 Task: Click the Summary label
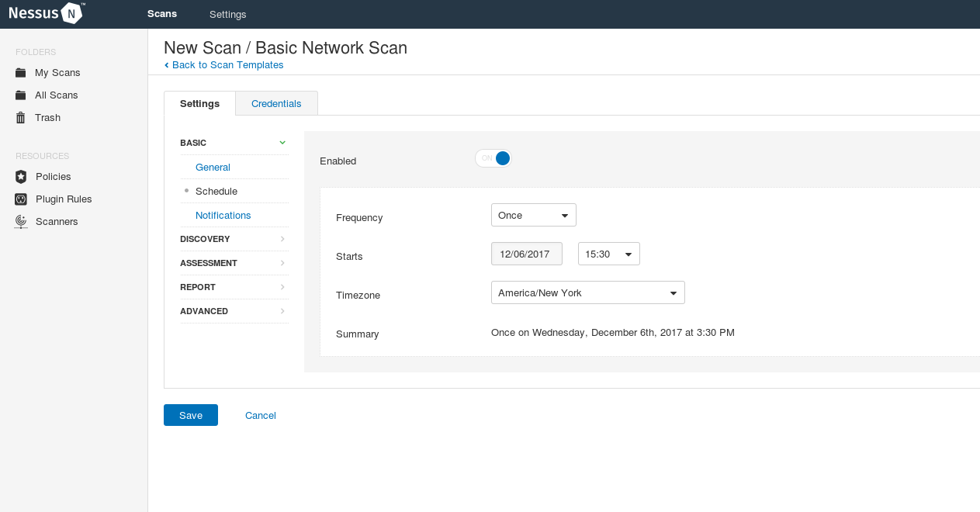click(358, 334)
